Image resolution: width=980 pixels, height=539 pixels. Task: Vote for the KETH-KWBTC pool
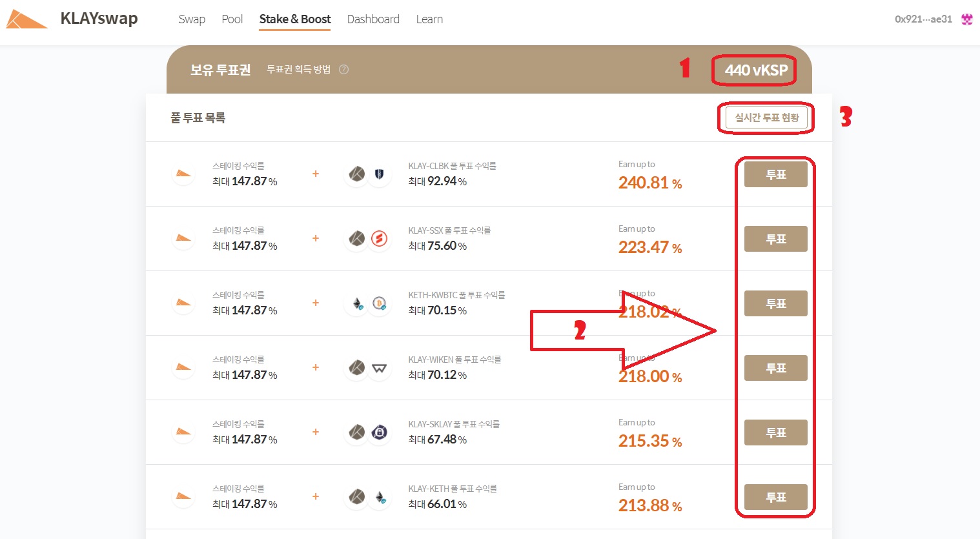[x=776, y=303]
